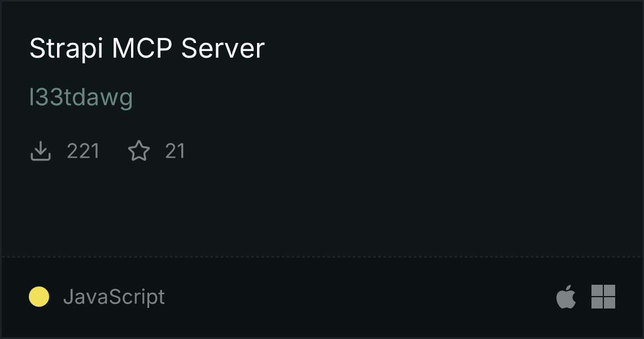Viewport: 644px width, 339px height.
Task: Click the 221 downloads count
Action: 83,151
